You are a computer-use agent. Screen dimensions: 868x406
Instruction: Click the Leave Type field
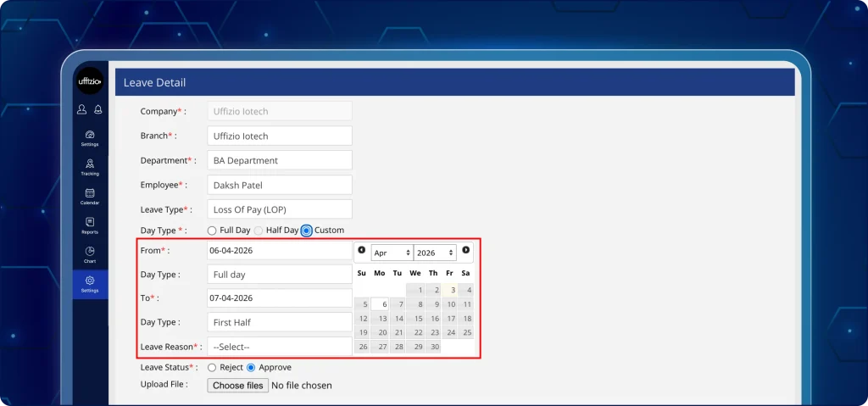click(x=279, y=209)
